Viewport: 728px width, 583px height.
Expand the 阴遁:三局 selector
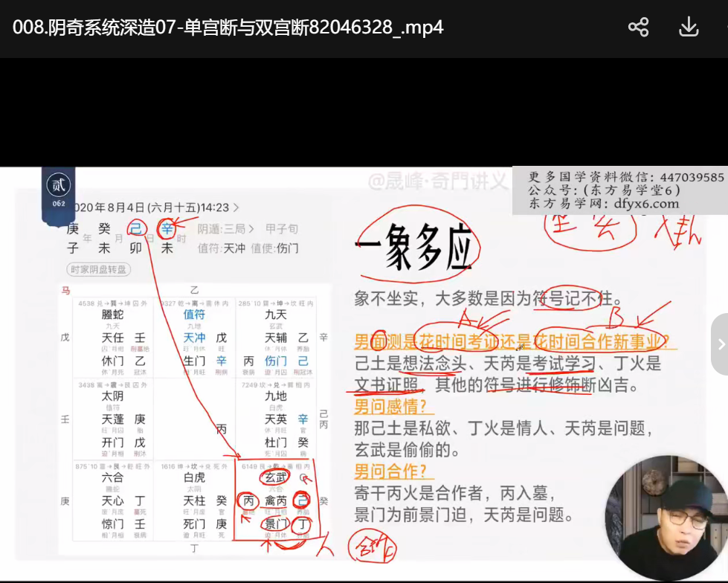(x=226, y=230)
